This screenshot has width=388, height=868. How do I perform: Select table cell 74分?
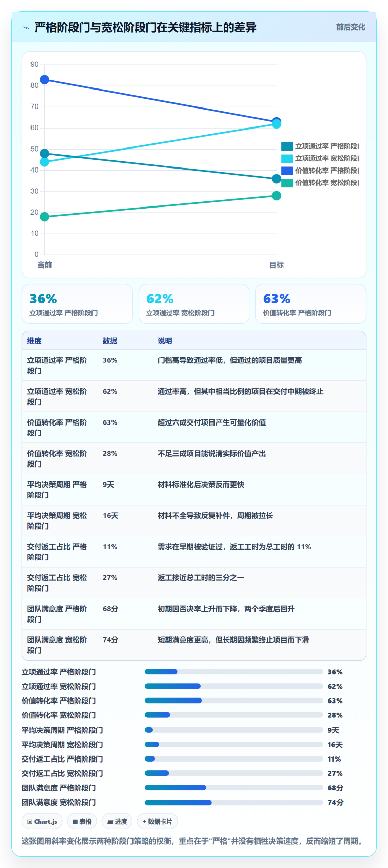(x=110, y=640)
